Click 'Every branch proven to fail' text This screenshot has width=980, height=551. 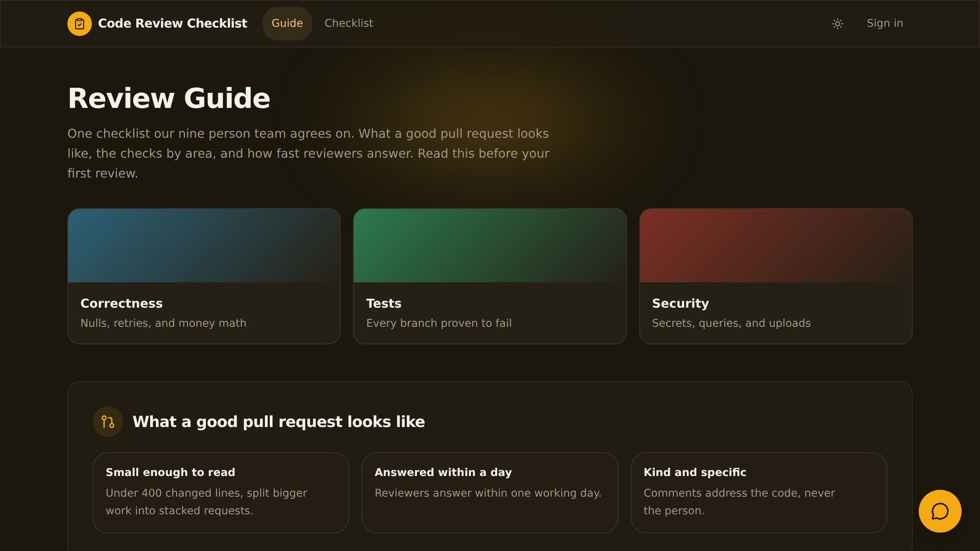click(439, 323)
